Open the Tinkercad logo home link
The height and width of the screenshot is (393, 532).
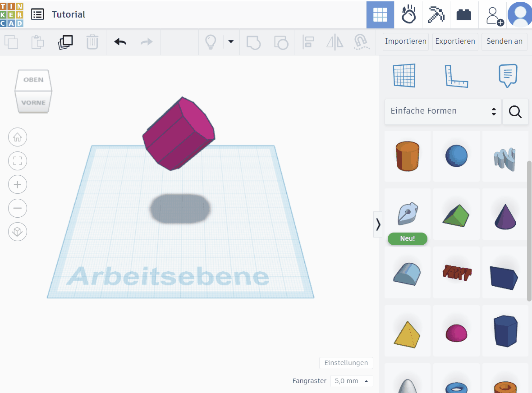[12, 14]
